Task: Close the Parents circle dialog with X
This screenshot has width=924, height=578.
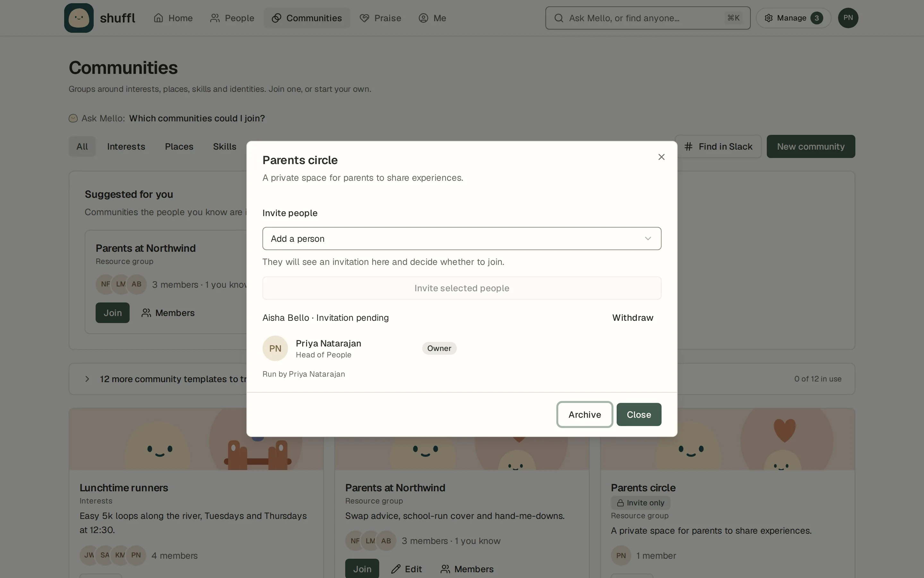Action: click(x=661, y=157)
